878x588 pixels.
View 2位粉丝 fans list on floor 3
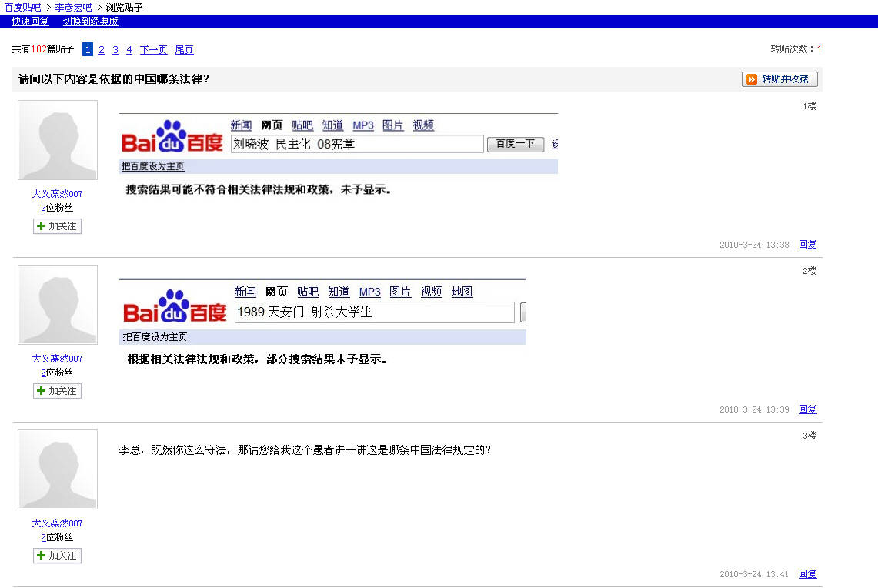pyautogui.click(x=57, y=537)
